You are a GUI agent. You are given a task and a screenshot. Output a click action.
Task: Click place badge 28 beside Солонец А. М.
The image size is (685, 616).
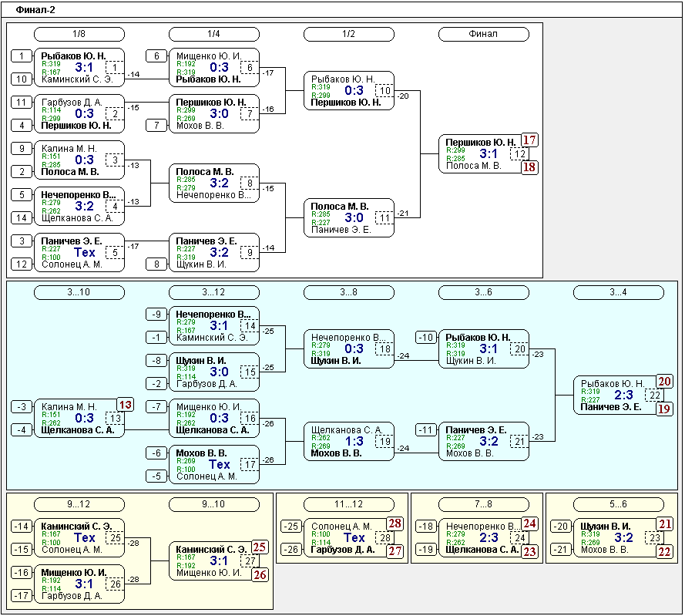[x=395, y=524]
